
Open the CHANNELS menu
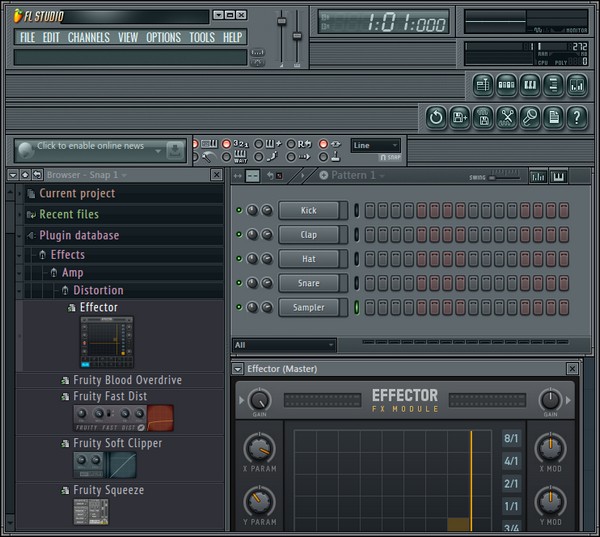(x=88, y=37)
